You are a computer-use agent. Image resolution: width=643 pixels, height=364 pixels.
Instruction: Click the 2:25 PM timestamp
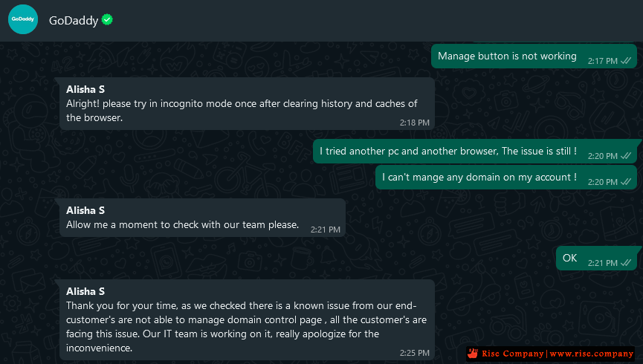tap(415, 353)
